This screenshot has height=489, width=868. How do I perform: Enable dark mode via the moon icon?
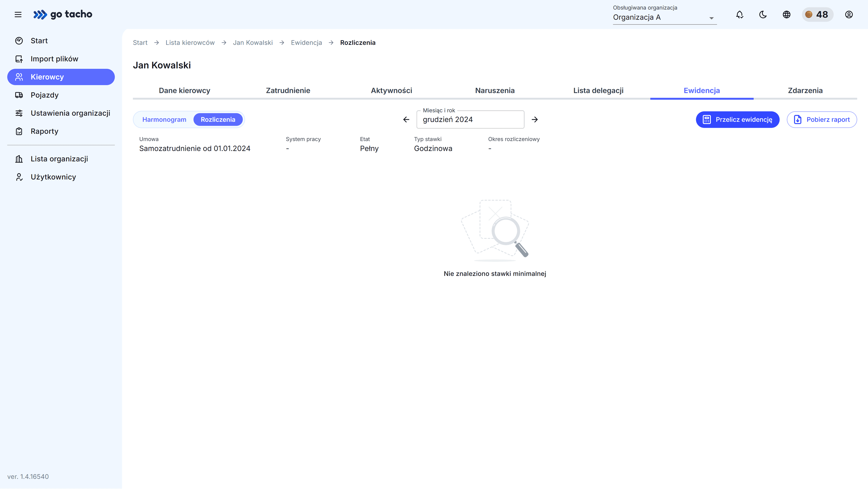click(x=763, y=14)
